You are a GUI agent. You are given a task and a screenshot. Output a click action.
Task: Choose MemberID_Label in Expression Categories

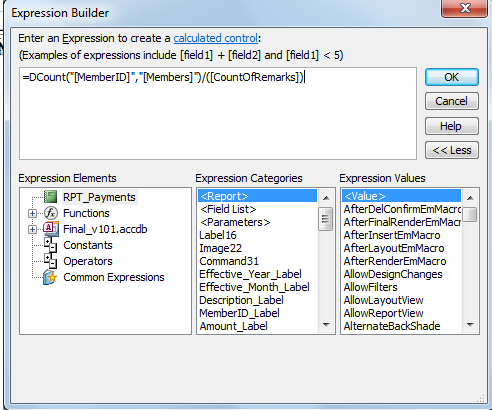239,313
